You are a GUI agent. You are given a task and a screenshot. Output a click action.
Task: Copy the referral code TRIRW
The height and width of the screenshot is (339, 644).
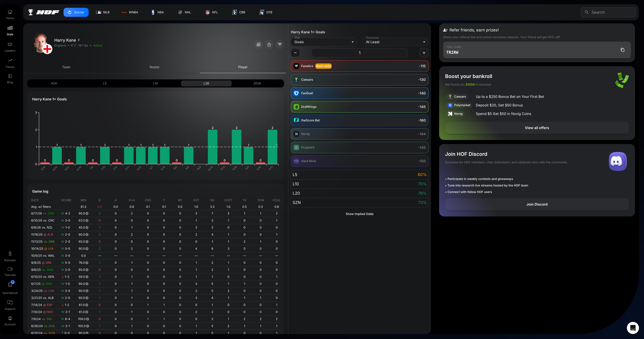coord(622,50)
